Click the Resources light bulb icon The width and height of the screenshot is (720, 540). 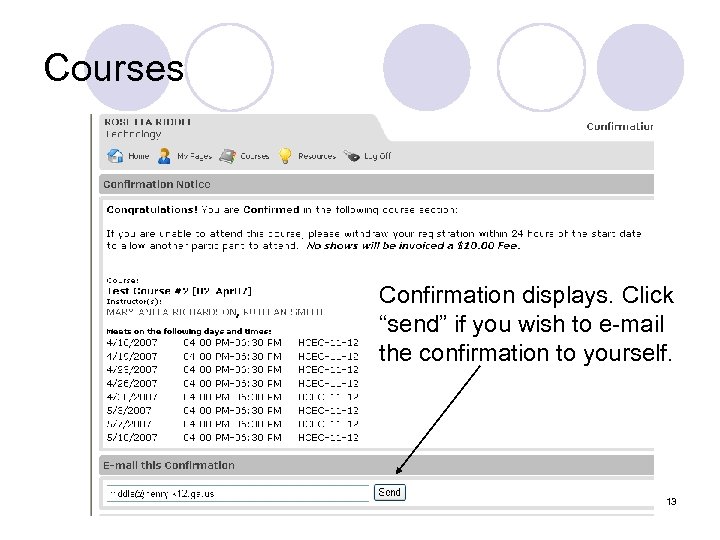pos(285,156)
